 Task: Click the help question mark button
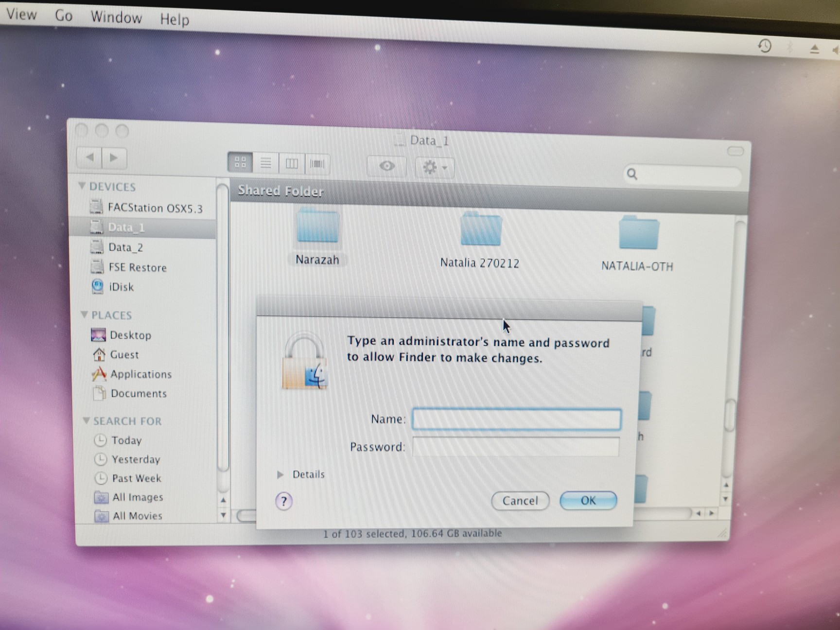[x=284, y=501]
